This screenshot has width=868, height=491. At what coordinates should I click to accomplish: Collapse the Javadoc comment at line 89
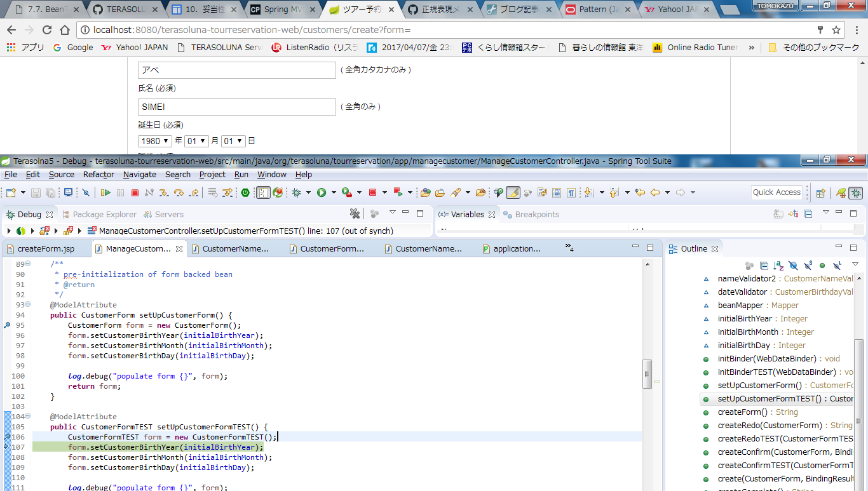point(27,264)
